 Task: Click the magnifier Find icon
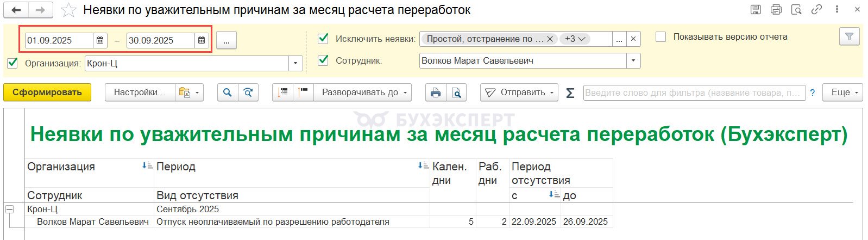[x=228, y=93]
